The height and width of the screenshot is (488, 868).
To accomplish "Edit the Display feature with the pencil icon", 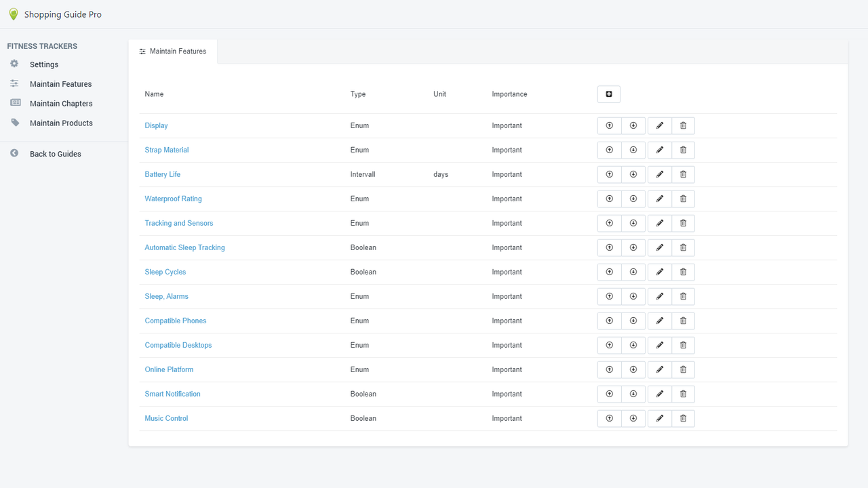I will click(659, 125).
